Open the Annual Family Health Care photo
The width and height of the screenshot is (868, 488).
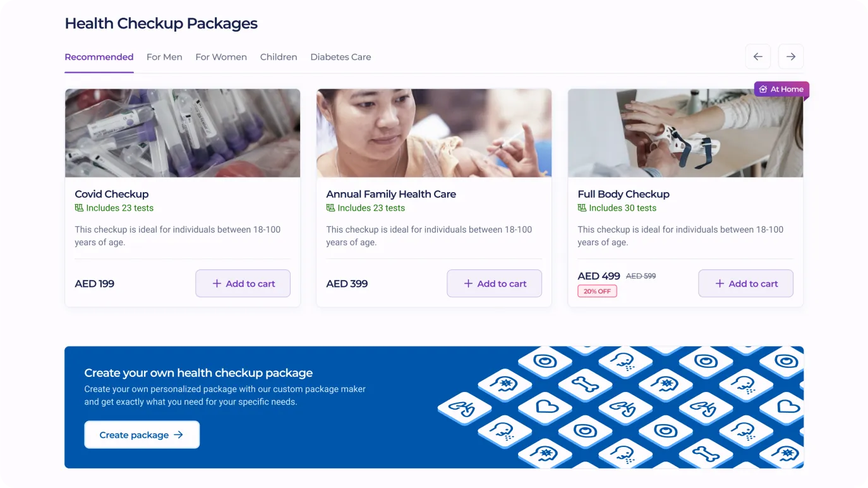click(x=434, y=133)
